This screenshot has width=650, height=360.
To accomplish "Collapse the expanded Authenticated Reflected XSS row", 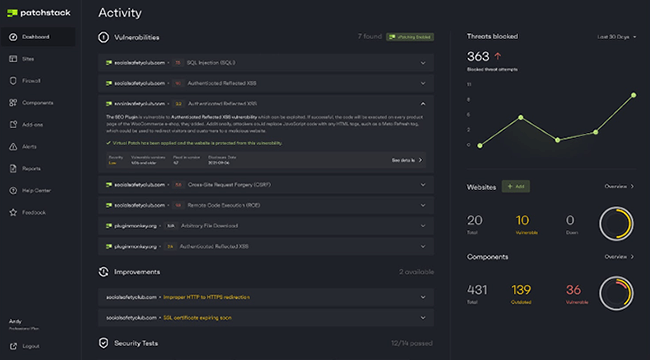I will (423, 104).
